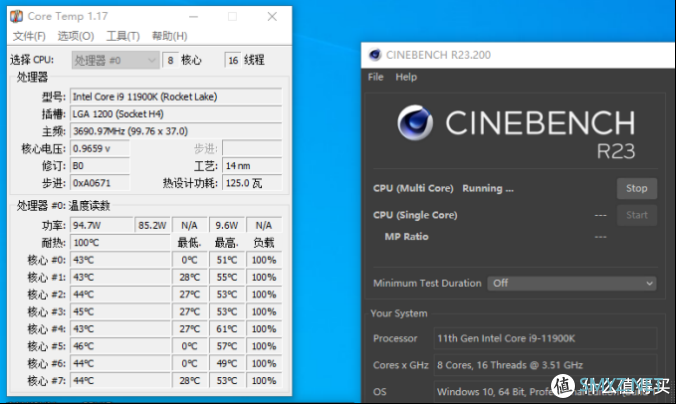This screenshot has height=404, width=676.
Task: Click the TDP value 125.0 瓦
Action: [252, 183]
